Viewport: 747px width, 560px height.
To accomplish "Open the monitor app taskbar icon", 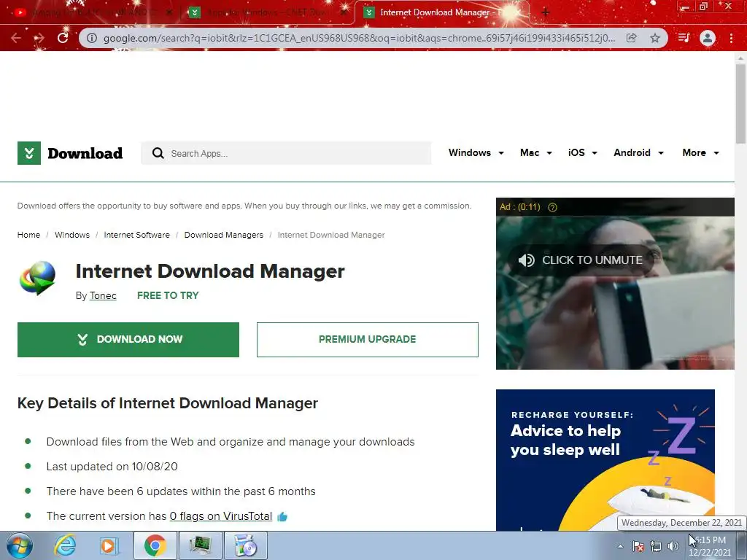I will pos(200,545).
